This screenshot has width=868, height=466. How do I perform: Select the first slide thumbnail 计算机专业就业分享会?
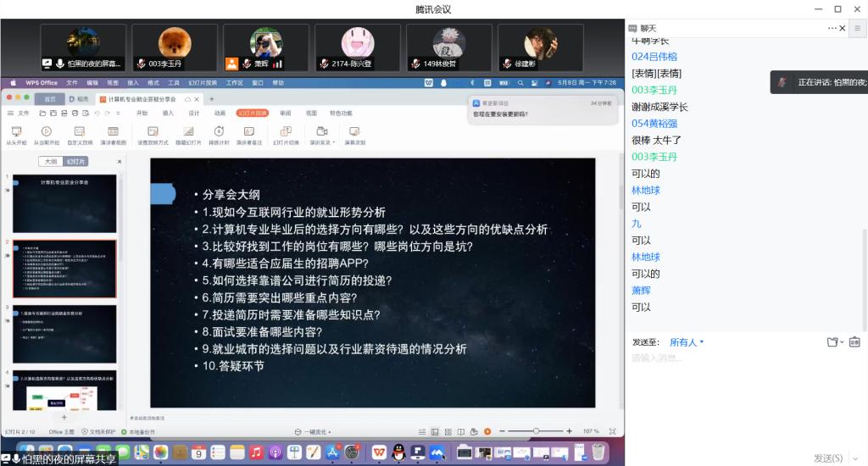64,203
